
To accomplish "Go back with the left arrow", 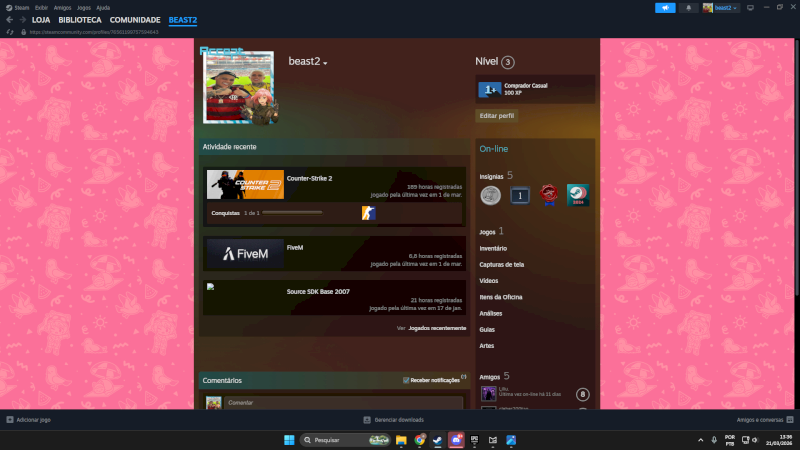I will tap(9, 20).
